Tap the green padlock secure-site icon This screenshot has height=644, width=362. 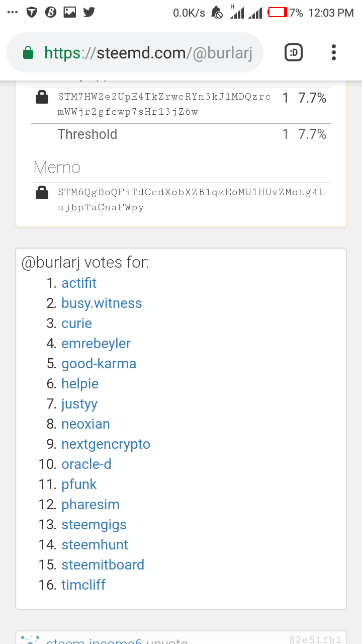tap(29, 53)
